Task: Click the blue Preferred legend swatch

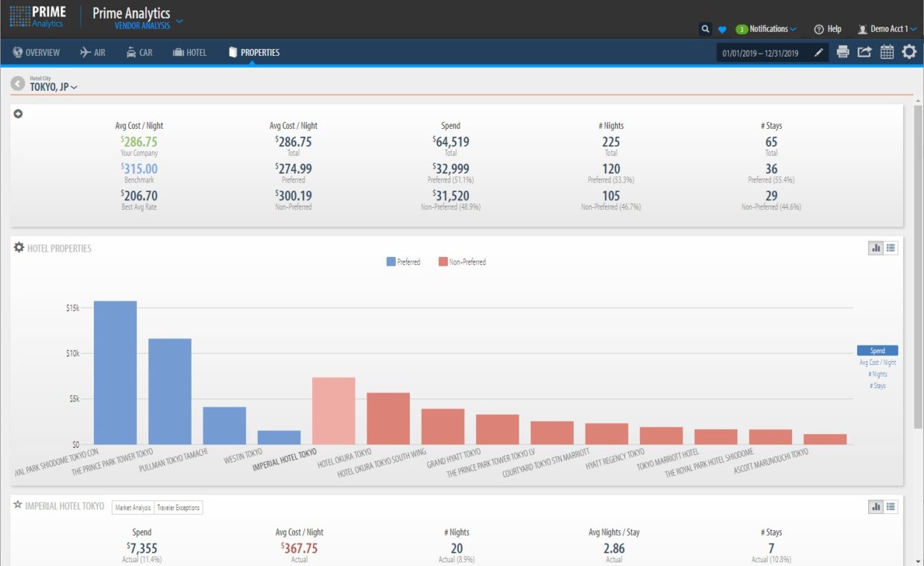Action: [391, 261]
